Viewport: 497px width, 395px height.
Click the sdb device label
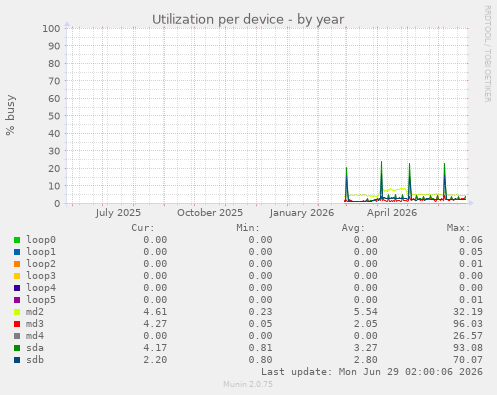[x=35, y=360]
